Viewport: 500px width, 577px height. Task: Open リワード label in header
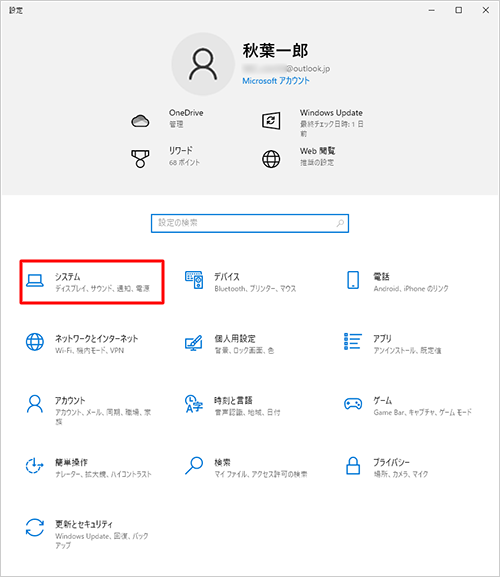(181, 151)
